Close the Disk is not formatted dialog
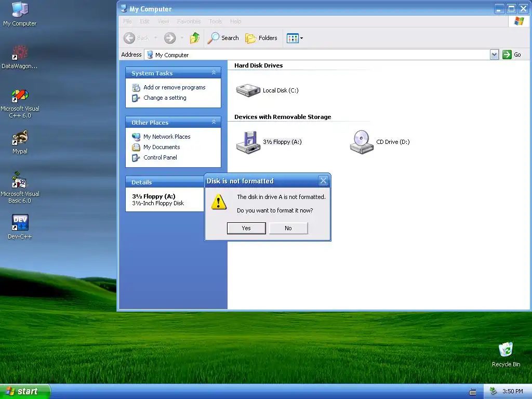 [323, 181]
